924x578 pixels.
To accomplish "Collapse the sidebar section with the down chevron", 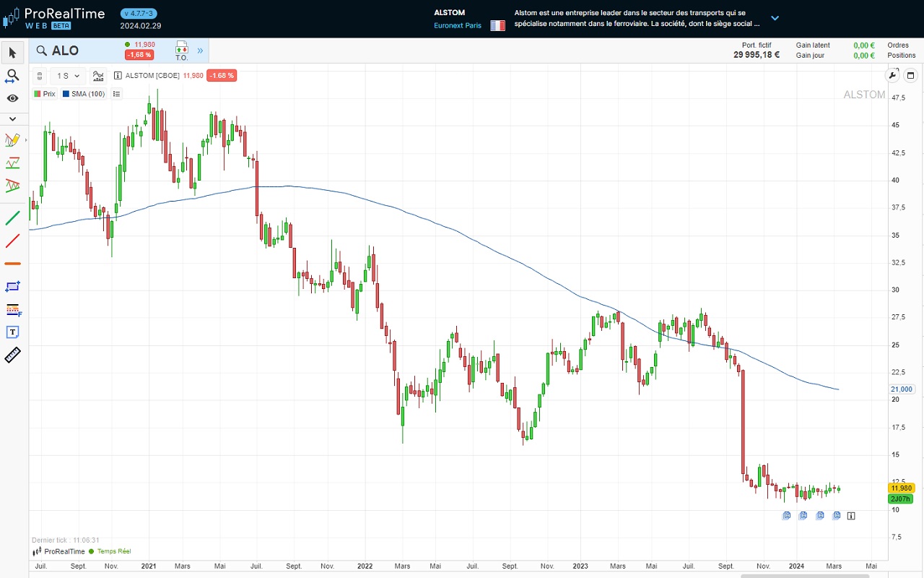I will pos(12,118).
